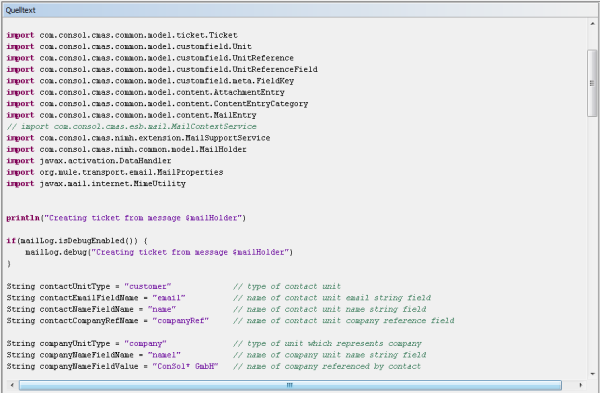Click the vertical scrollbar down arrow
Viewport: 600px width, 393px height.
coord(592,374)
